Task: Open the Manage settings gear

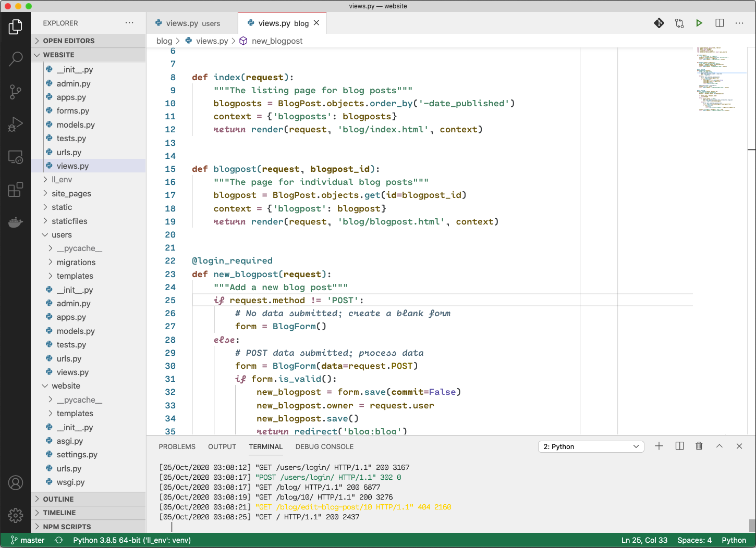Action: tap(16, 515)
